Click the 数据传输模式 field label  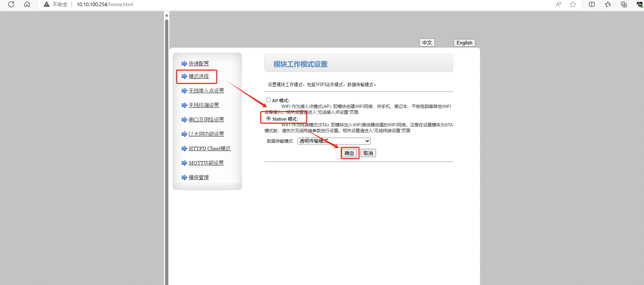click(x=280, y=141)
